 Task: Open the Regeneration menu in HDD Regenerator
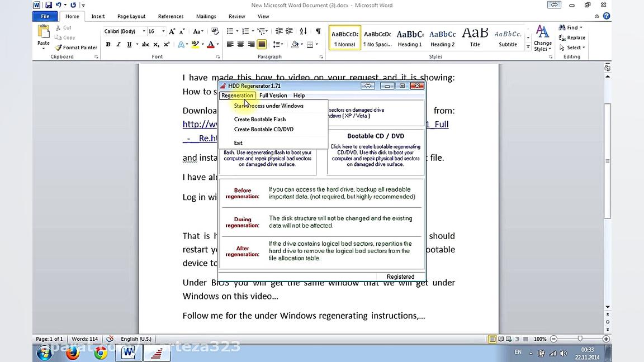[x=237, y=95]
